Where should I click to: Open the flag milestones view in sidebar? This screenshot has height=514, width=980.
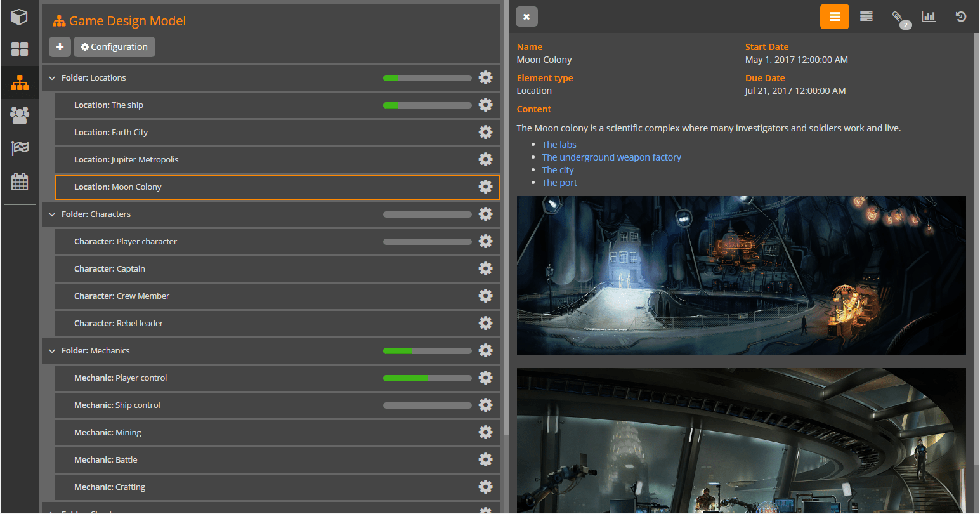pos(19,148)
